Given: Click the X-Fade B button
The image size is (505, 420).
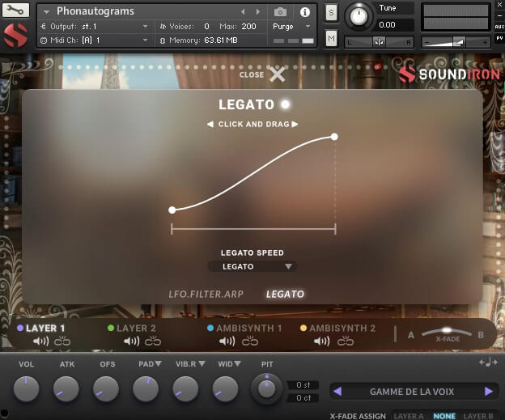Looking at the screenshot, I should tap(481, 335).
